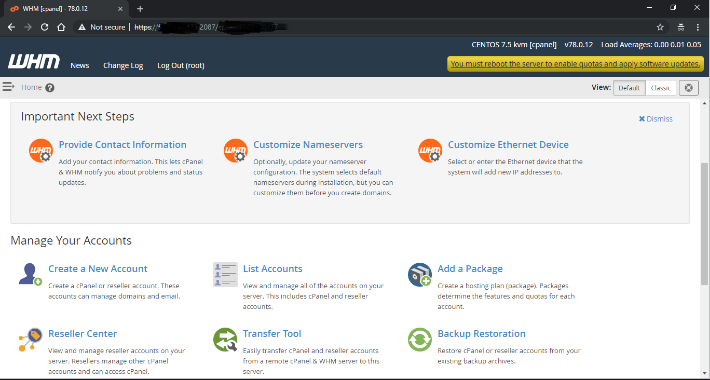Open the News menu item
The height and width of the screenshot is (380, 710).
point(80,66)
